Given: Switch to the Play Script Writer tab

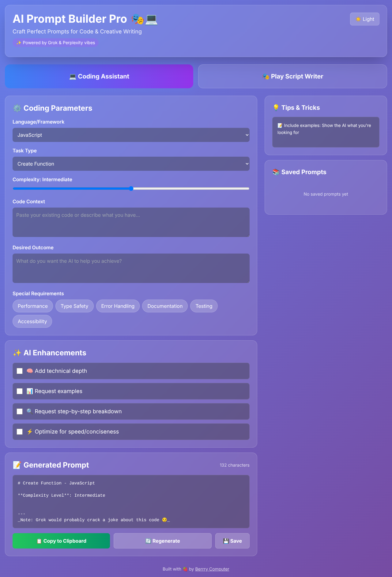Looking at the screenshot, I should [292, 76].
